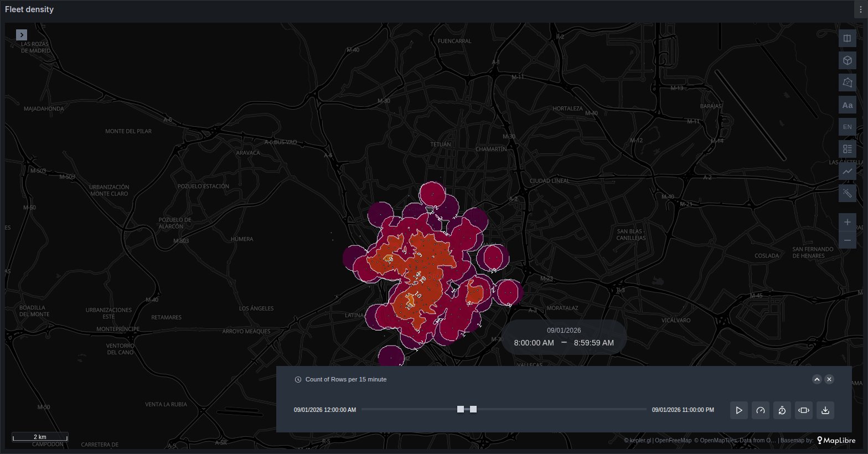Screen dimensions: 868x454
Task: Toggle the 3D map view
Action: (847, 60)
